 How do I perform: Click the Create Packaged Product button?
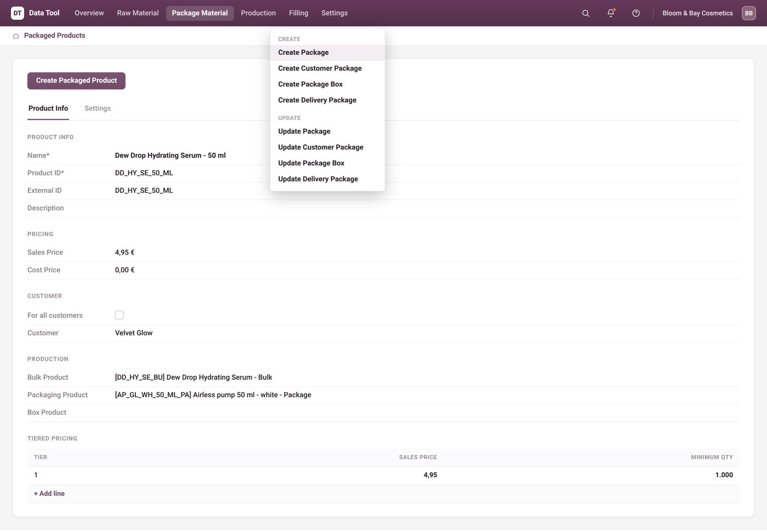[x=77, y=81]
